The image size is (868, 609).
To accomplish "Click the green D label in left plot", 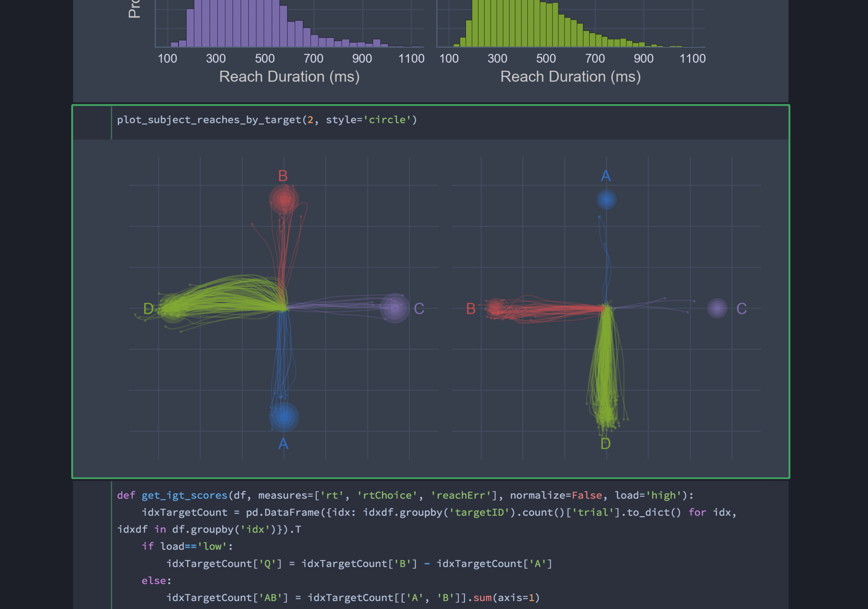I will [148, 309].
